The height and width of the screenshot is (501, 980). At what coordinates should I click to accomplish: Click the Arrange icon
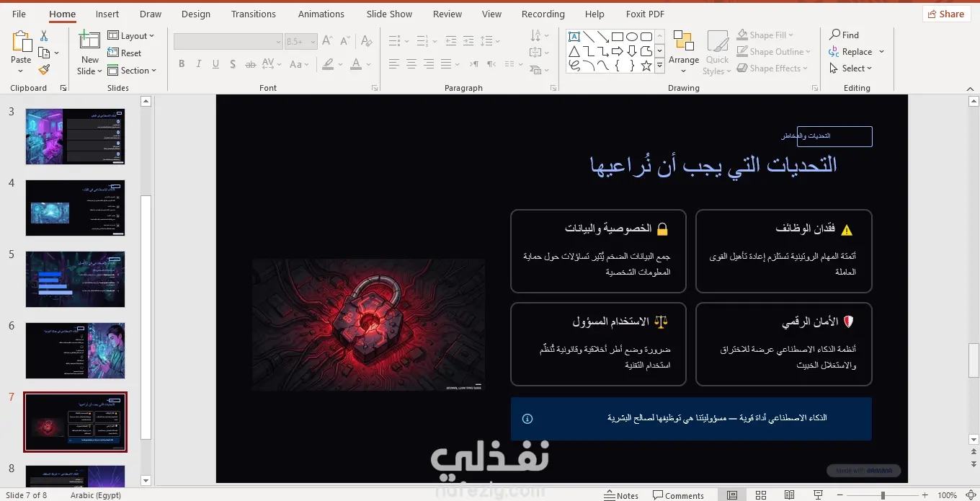683,41
